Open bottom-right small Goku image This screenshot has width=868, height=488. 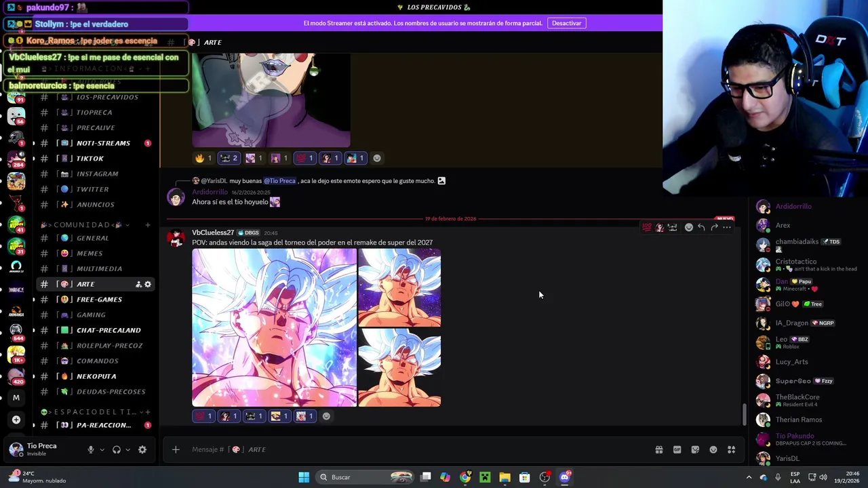[x=399, y=368]
